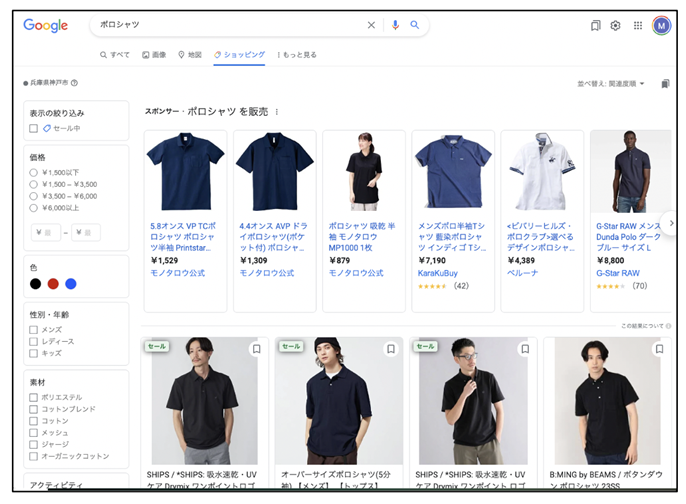Open the G-Star RAW model thumbnail
This screenshot has width=686, height=504.
click(630, 172)
